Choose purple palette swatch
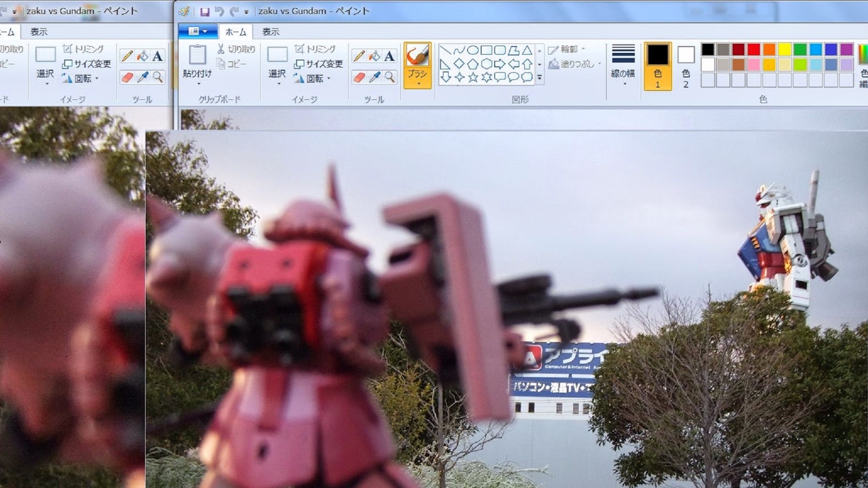 (846, 49)
